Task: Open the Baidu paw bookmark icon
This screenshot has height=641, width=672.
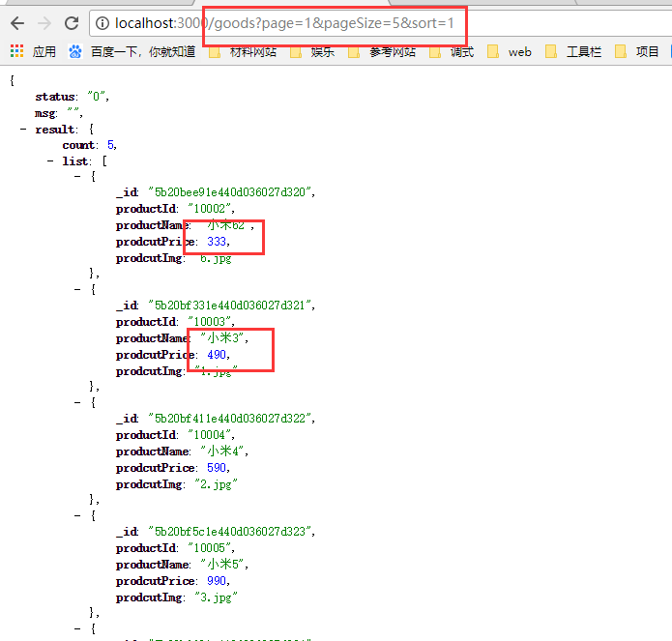Action: pos(75,51)
